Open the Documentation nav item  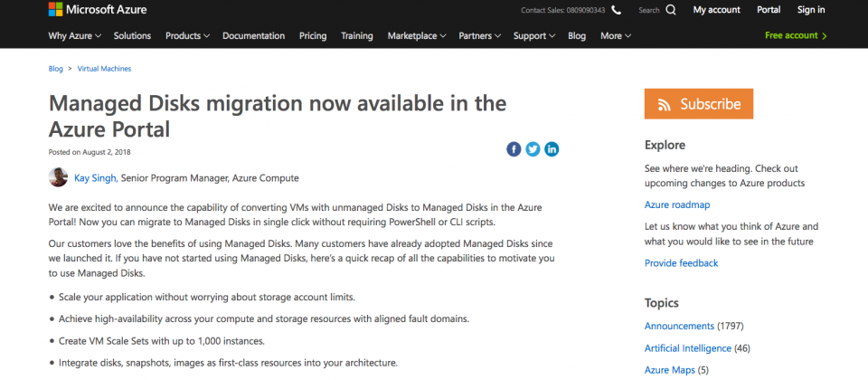point(253,36)
